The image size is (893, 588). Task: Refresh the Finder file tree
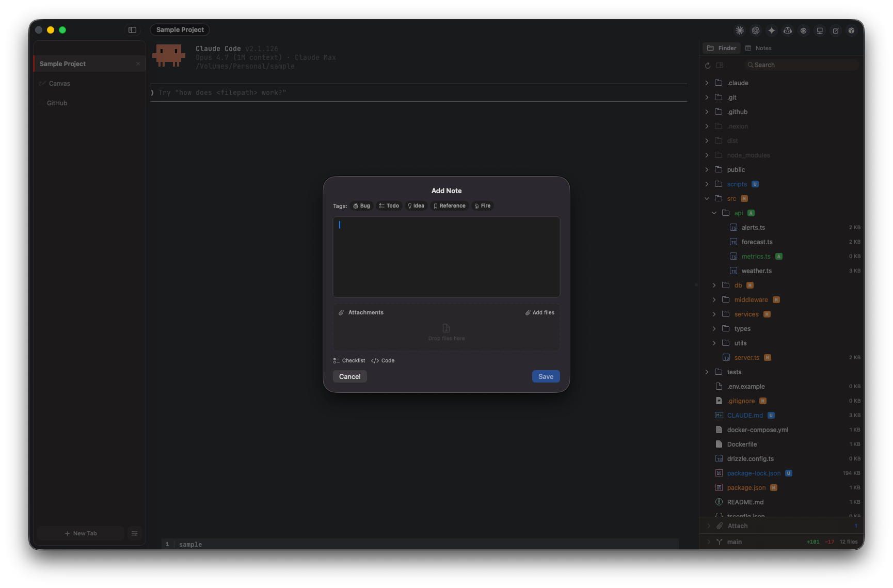pos(708,65)
